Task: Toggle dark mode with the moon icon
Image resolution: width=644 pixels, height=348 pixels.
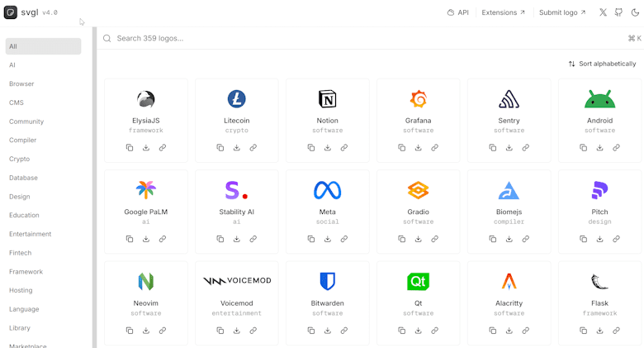Action: click(x=635, y=12)
